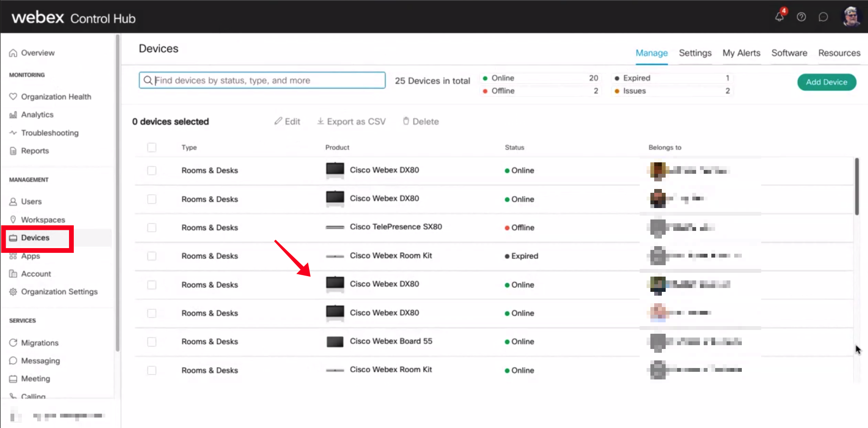
Task: Sort by the Type column header
Action: coord(189,148)
